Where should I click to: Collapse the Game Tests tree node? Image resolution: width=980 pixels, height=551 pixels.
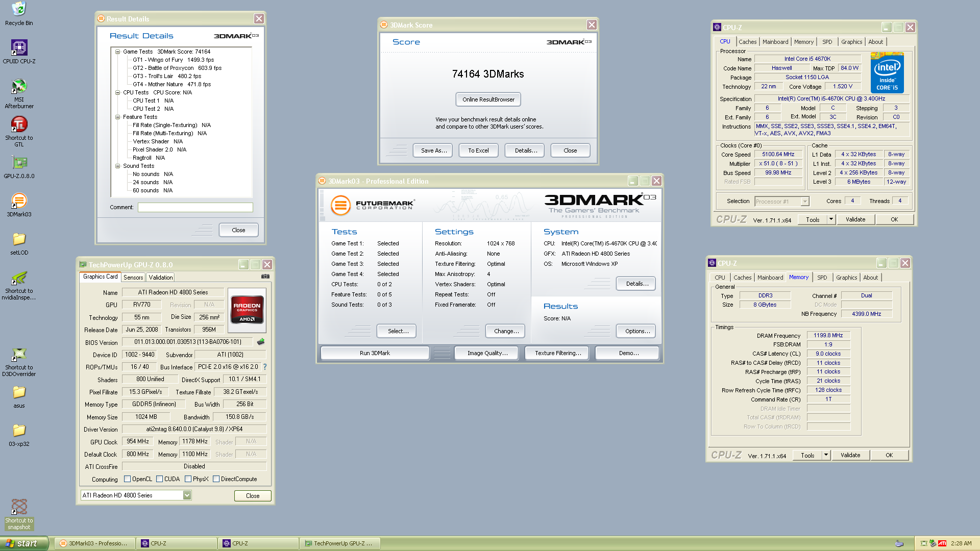(x=118, y=52)
